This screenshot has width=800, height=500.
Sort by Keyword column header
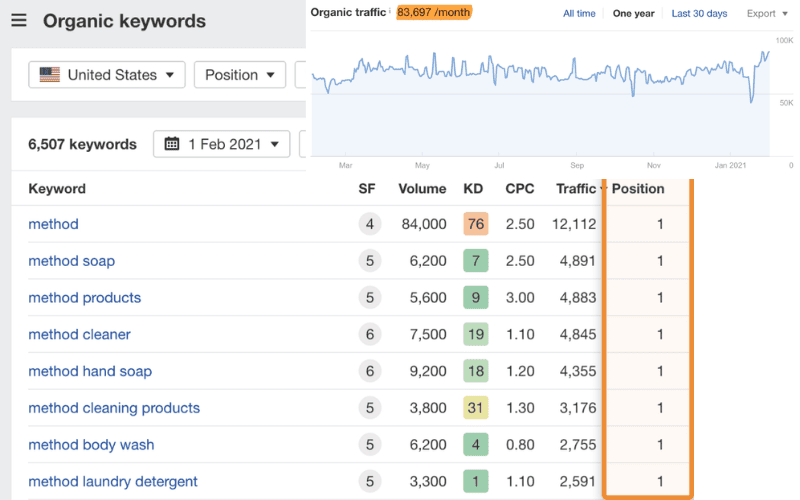57,189
